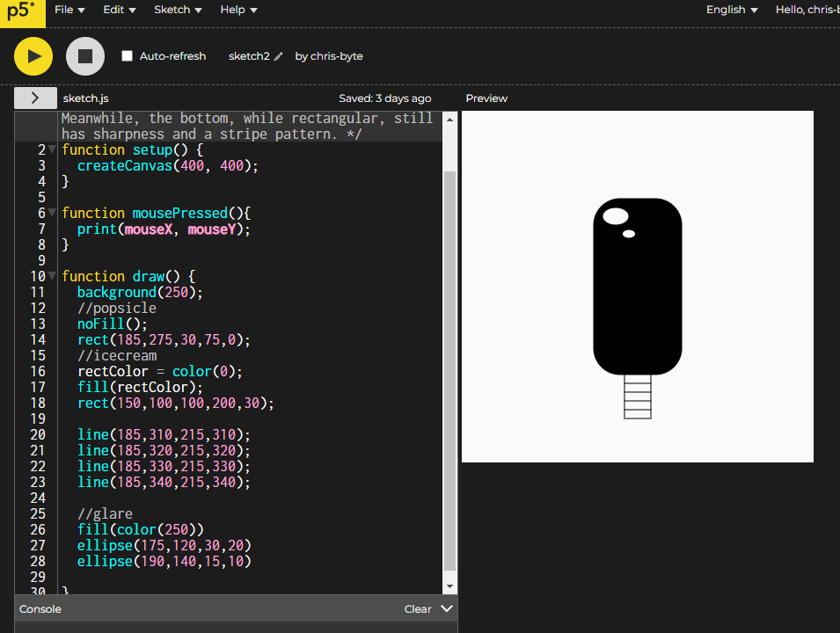This screenshot has width=840, height=633.
Task: Click line(185,310,215,310) code line
Action: tap(164, 434)
